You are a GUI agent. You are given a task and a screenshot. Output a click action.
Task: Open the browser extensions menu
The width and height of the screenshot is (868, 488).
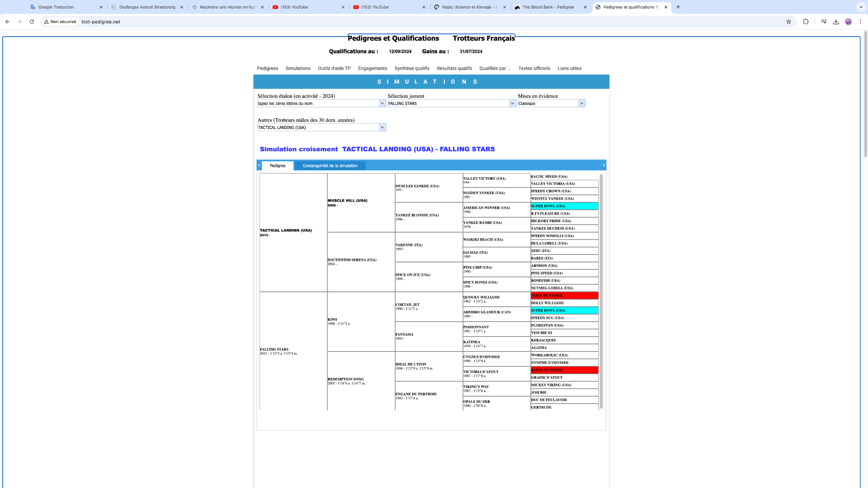[806, 22]
